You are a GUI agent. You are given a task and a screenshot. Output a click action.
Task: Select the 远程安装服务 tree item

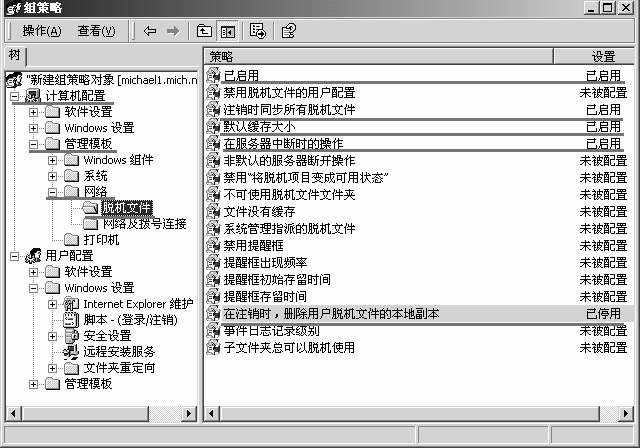coord(119,352)
